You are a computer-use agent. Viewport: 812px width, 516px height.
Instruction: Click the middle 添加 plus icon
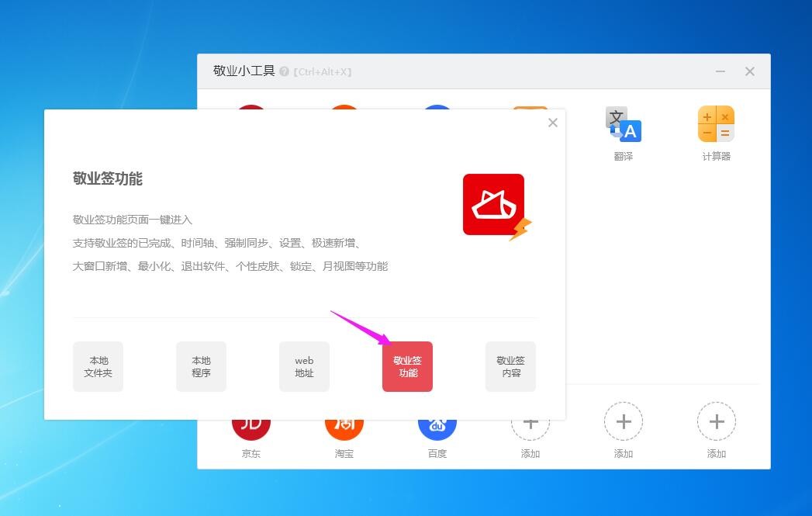(x=624, y=421)
